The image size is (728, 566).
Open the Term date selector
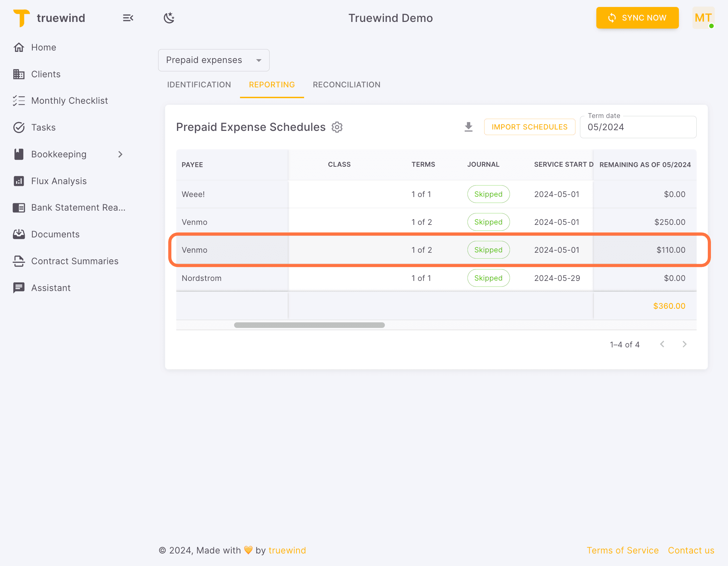pos(638,127)
